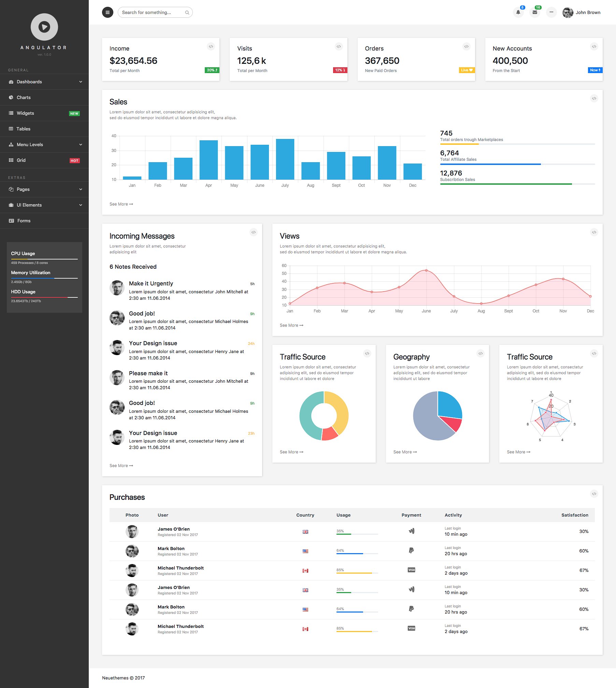
Task: Click the Visa icon in first Michael Thunderbolt row
Action: click(x=412, y=570)
